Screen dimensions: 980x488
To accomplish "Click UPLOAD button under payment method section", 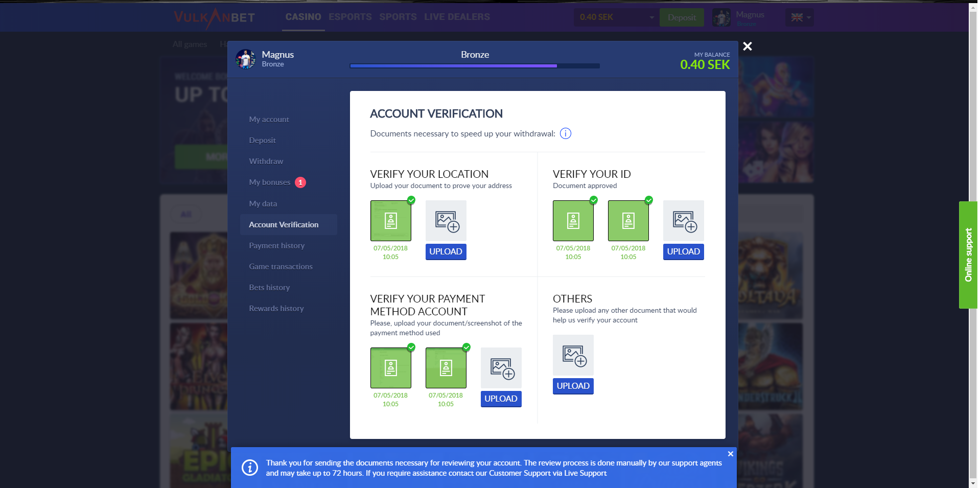I will pos(501,399).
